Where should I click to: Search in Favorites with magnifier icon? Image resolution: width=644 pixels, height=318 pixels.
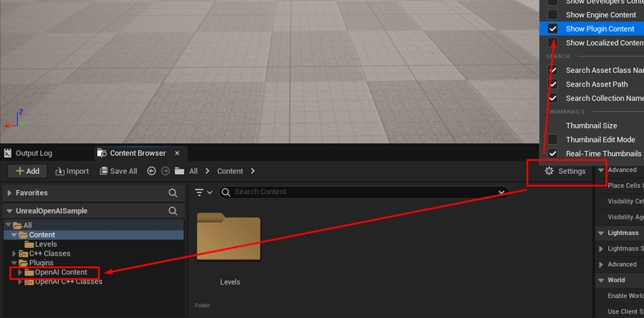173,193
